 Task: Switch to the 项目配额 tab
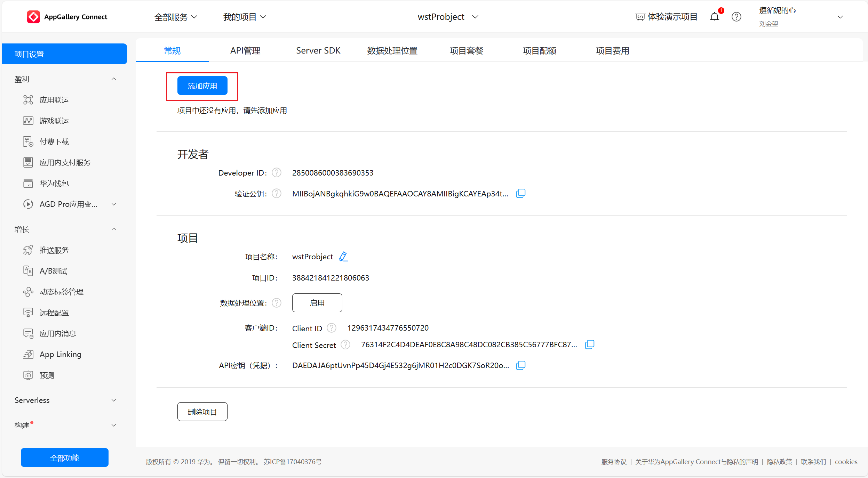click(x=540, y=51)
